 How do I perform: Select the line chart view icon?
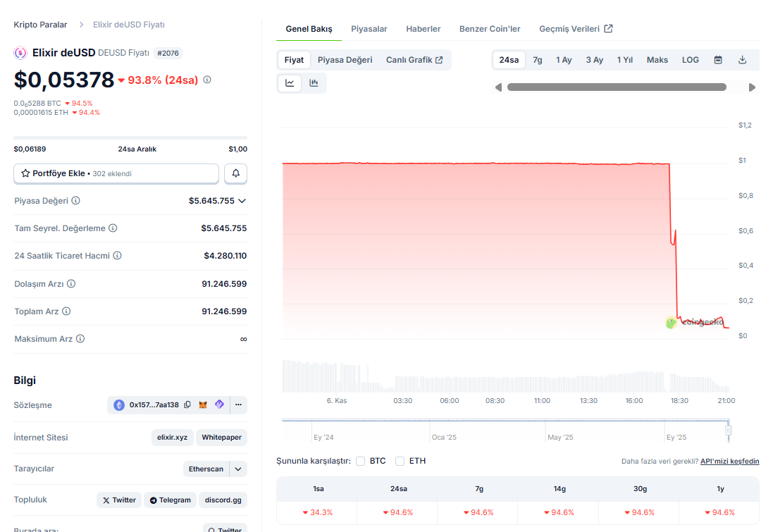click(x=290, y=83)
